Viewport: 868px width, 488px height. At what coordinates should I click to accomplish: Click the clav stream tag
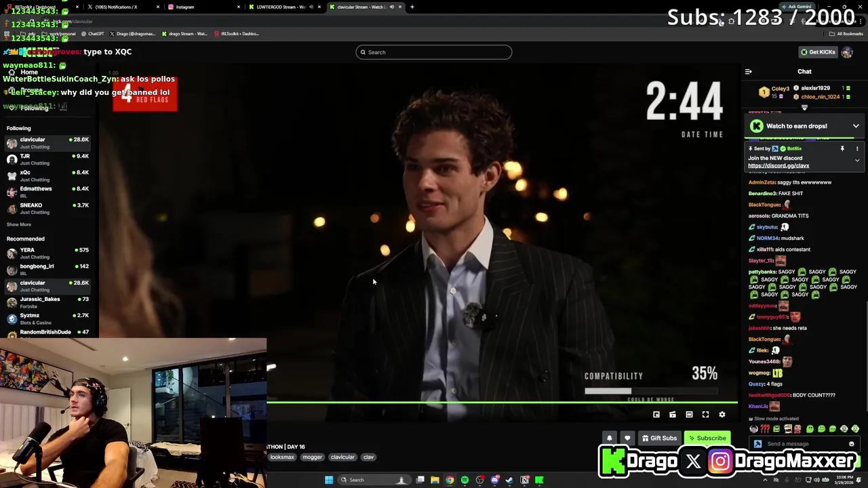point(368,457)
